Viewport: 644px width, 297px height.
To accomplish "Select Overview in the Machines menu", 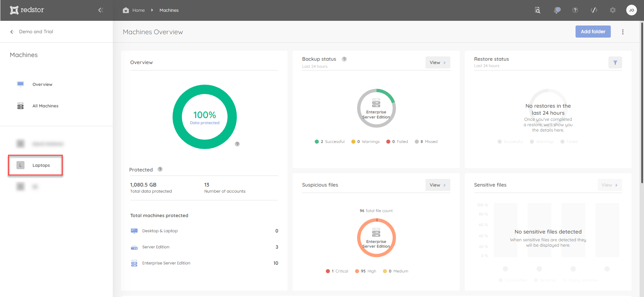I will pos(42,85).
